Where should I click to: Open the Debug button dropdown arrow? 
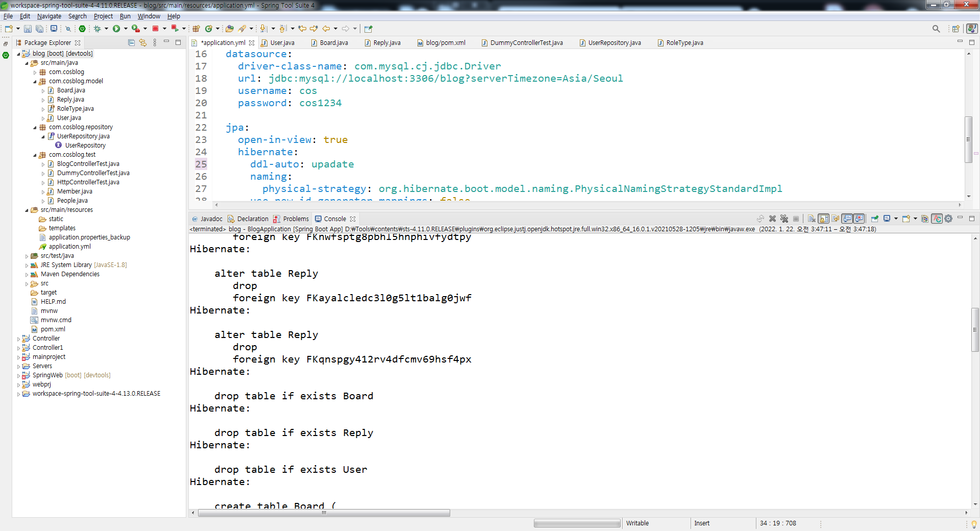coord(106,29)
